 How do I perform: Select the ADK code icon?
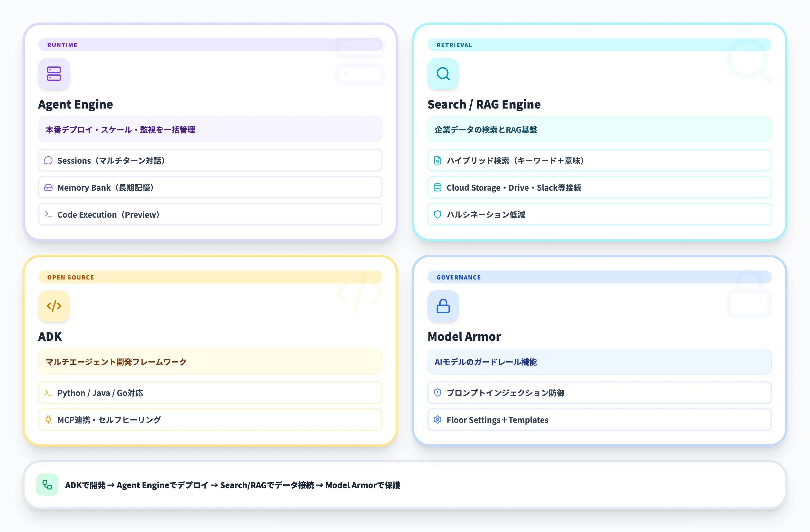click(54, 306)
